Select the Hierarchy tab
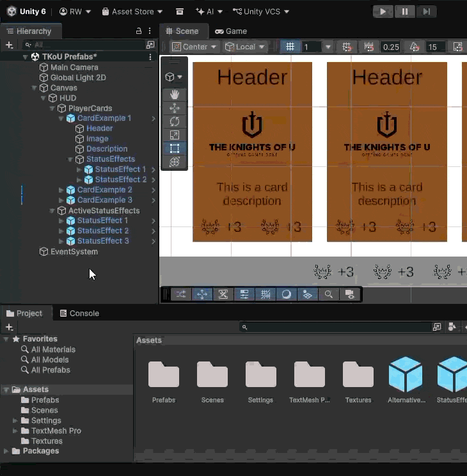The image size is (467, 476). pos(29,31)
